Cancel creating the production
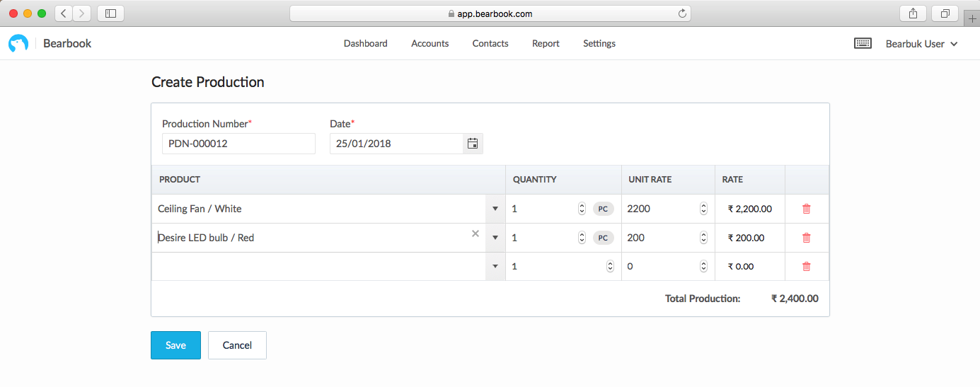This screenshot has height=387, width=980. click(x=237, y=345)
